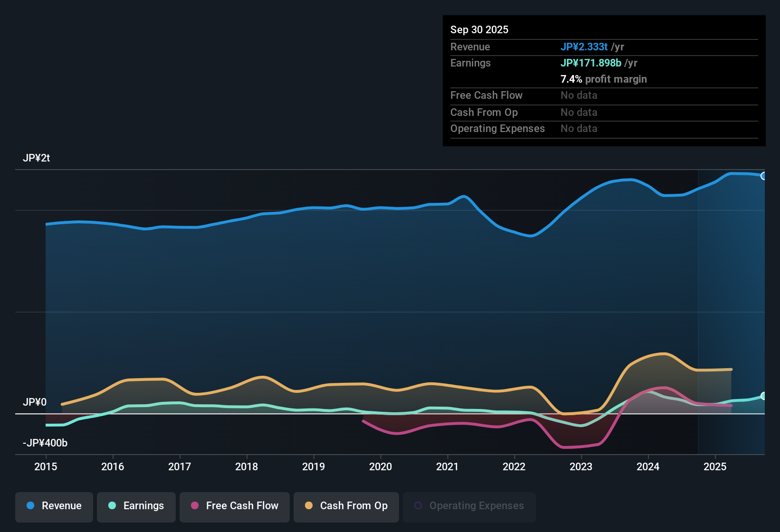The image size is (780, 532).
Task: Click the teal marker at the Earnings line end
Action: 764,396
